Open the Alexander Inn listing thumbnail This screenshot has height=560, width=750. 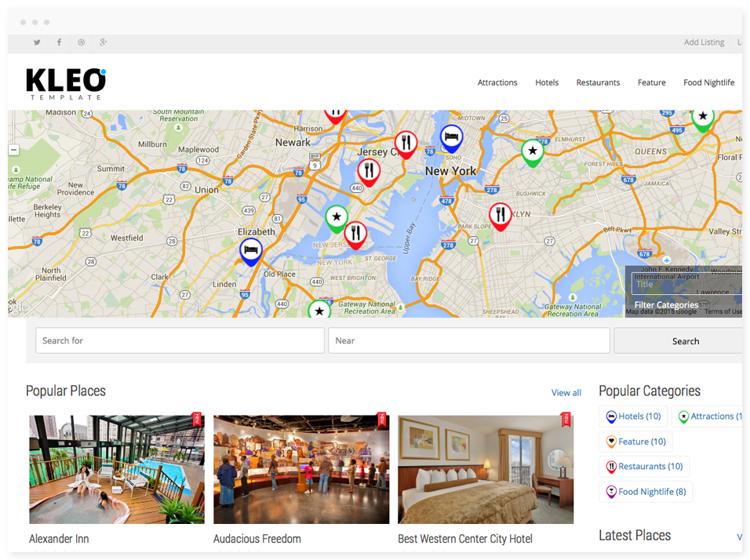pyautogui.click(x=116, y=467)
